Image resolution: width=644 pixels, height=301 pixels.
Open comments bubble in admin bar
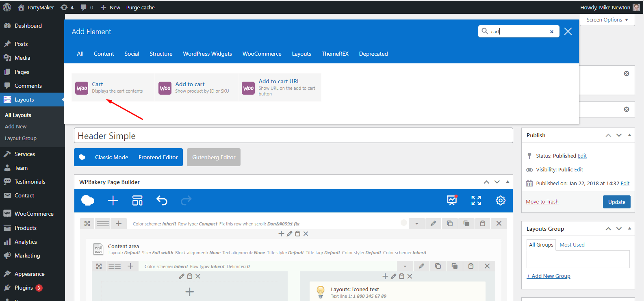[x=87, y=7]
